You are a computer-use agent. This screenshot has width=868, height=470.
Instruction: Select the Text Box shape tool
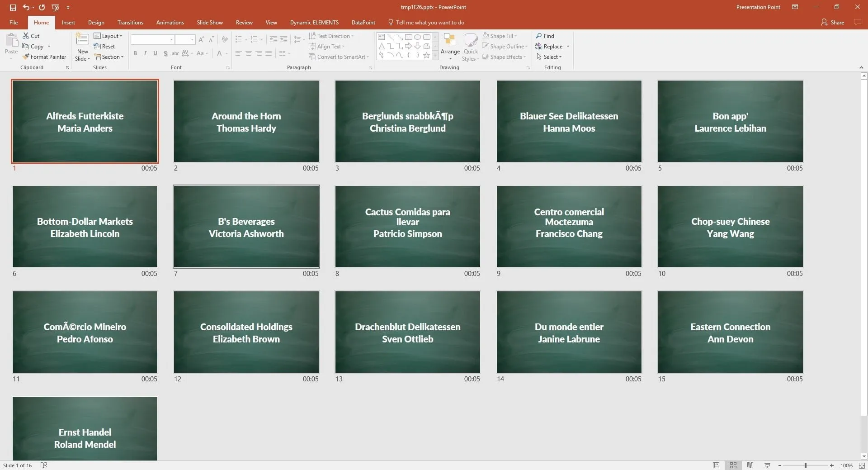382,37
